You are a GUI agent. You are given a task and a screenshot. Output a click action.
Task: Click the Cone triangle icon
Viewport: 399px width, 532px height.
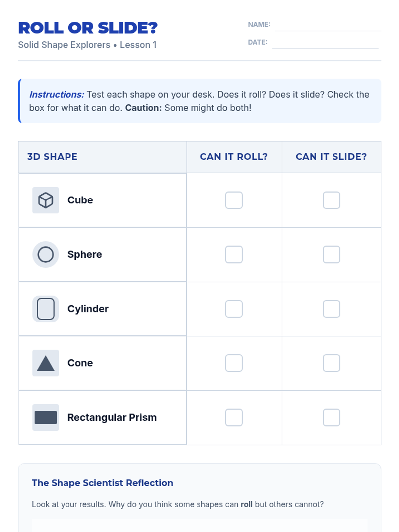(x=46, y=363)
